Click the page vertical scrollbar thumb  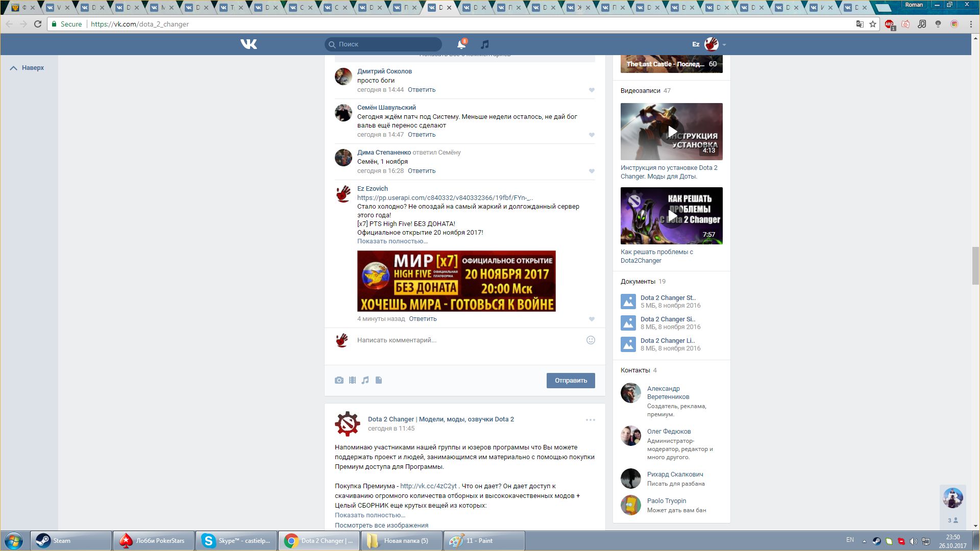point(975,265)
